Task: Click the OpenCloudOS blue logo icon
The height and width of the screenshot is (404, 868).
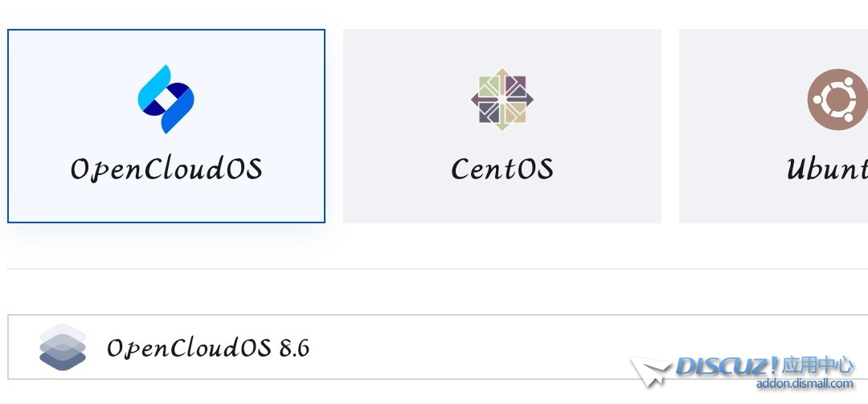Action: pos(166,99)
